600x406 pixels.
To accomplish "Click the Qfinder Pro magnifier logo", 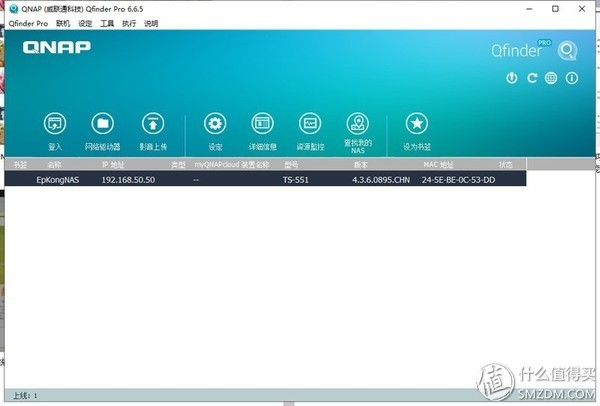I will (x=567, y=51).
